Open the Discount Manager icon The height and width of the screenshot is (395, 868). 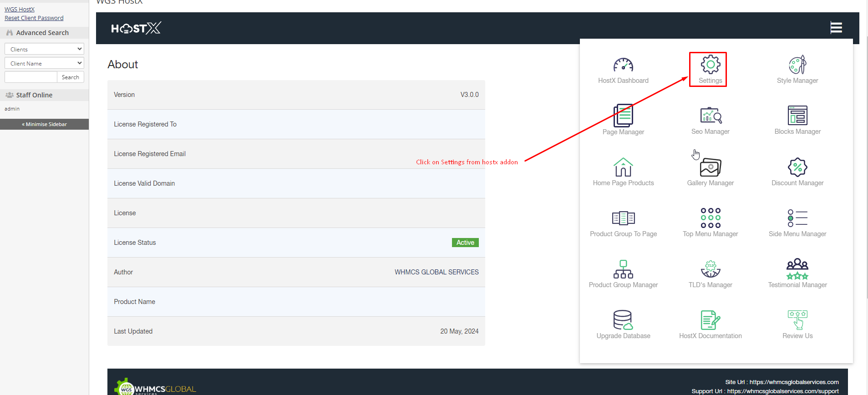point(797,167)
